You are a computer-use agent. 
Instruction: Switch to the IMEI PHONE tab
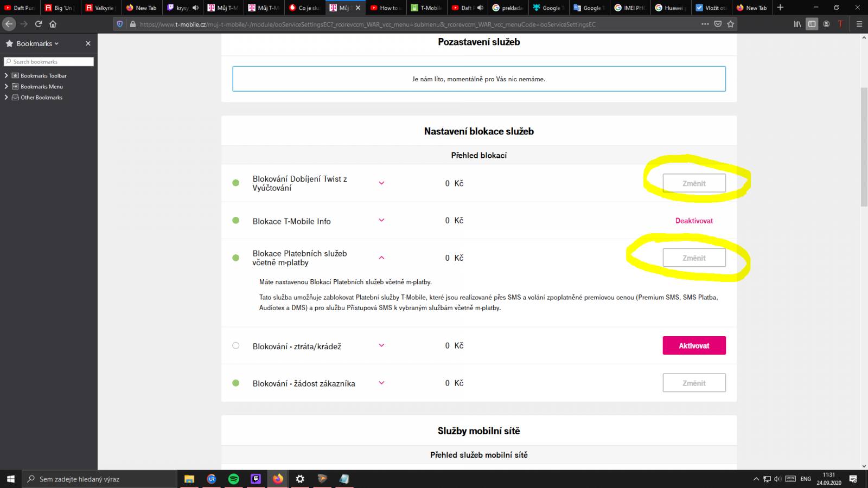coord(629,8)
